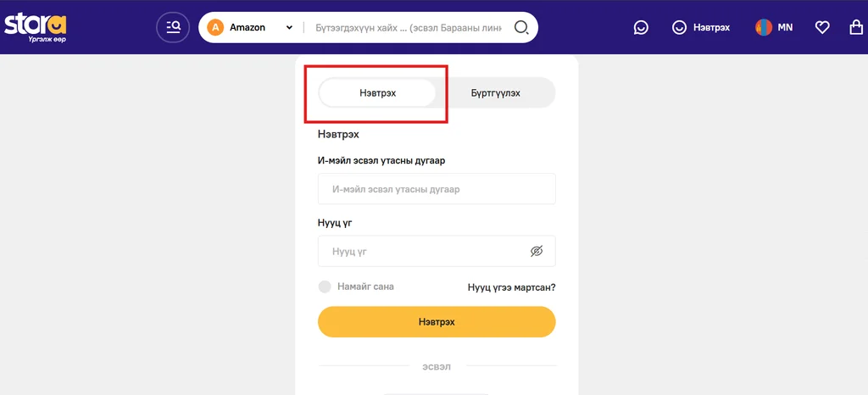The image size is (868, 395).
Task: Open the shopping bag cart icon
Action: tap(856, 27)
